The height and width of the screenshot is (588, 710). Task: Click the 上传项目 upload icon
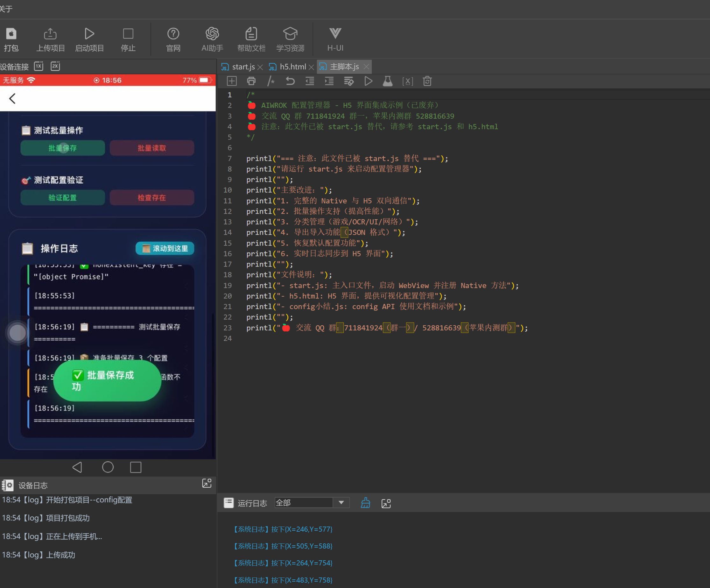50,34
